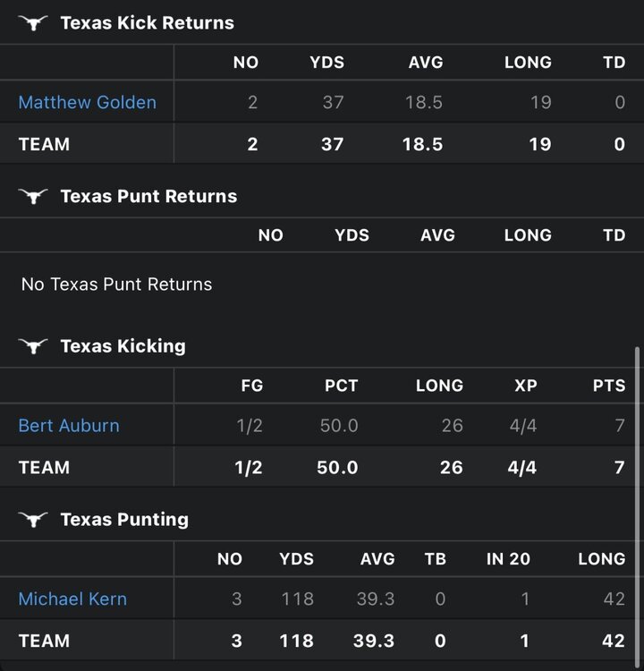
Task: Click TEAM totals row in Punting table
Action: pyautogui.click(x=322, y=641)
